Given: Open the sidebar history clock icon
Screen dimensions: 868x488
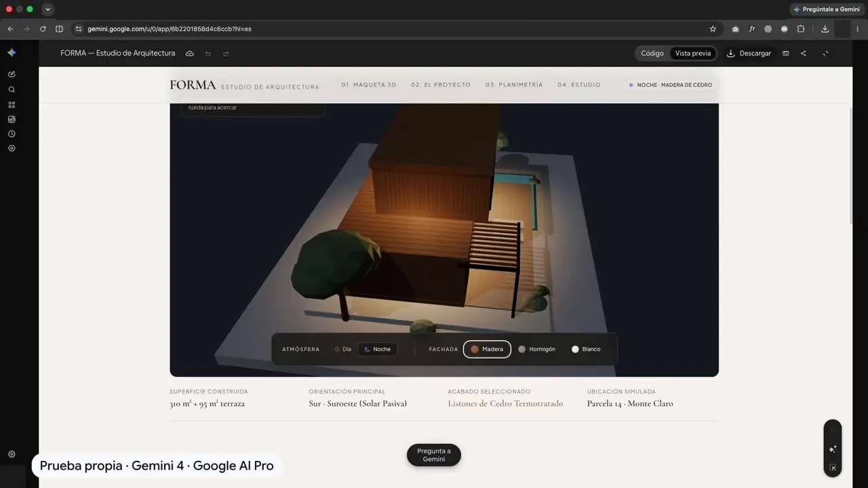Looking at the screenshot, I should click(x=12, y=134).
